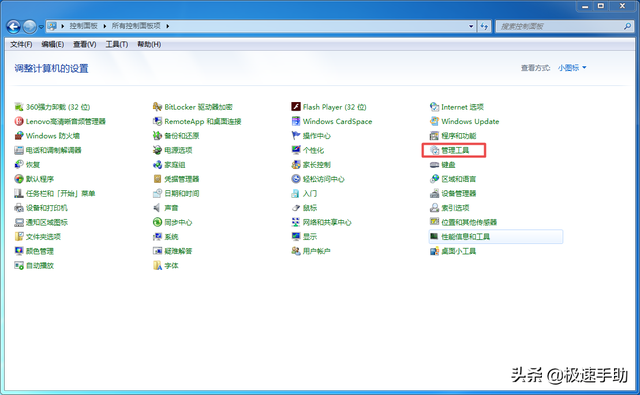
Task: Click the address bar refresh button
Action: tap(484, 26)
